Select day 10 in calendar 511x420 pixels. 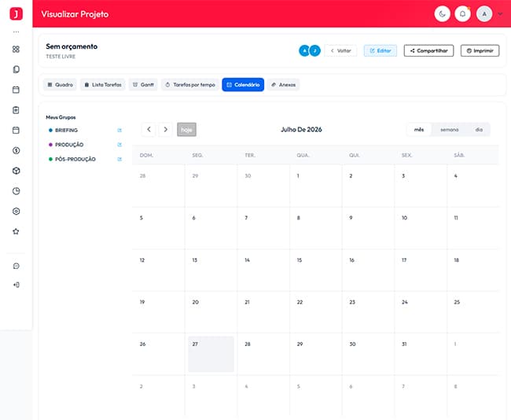pyautogui.click(x=421, y=228)
